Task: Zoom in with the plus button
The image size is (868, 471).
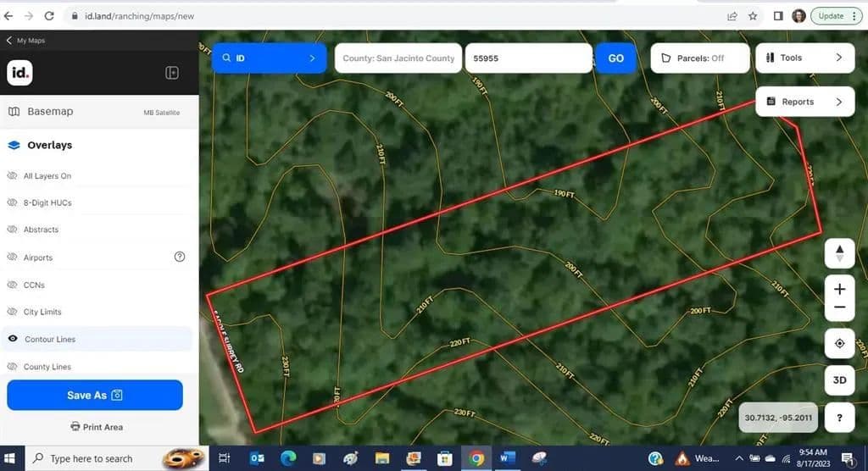Action: pos(839,289)
